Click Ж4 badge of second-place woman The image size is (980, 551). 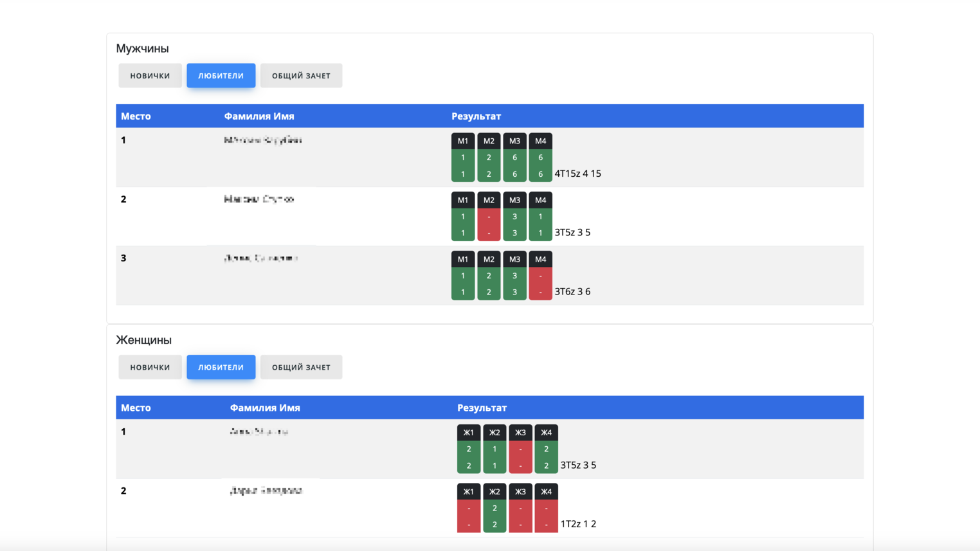pos(546,492)
